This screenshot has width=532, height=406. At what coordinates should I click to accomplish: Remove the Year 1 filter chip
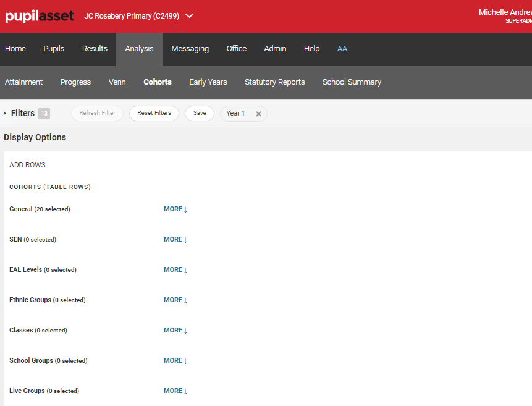(258, 114)
